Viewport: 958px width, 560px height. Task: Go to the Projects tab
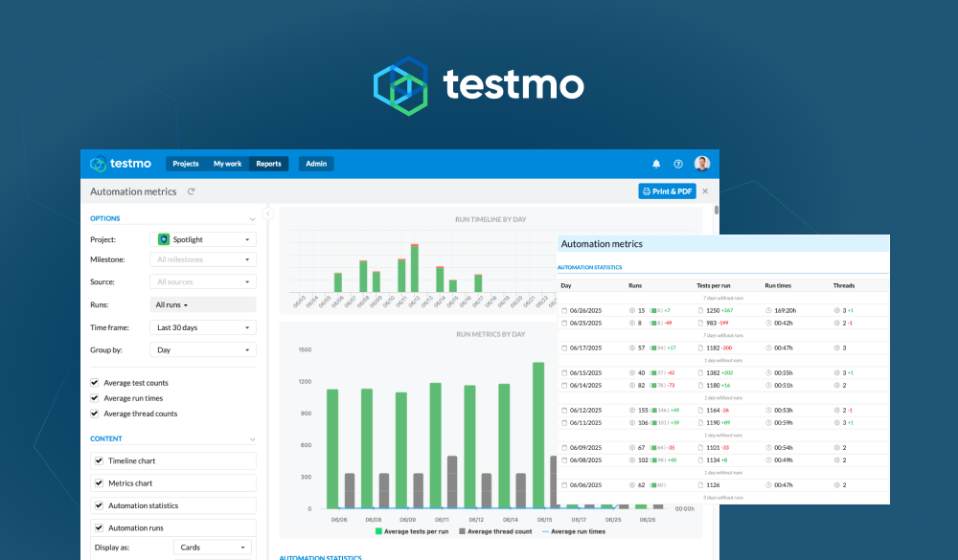[186, 164]
